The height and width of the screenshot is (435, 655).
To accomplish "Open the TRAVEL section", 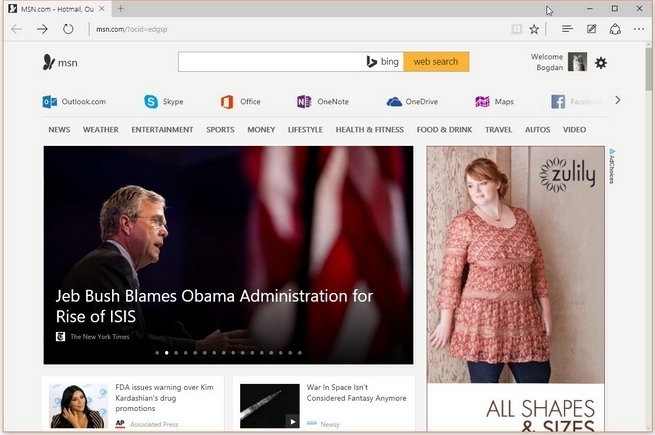I will pos(498,130).
